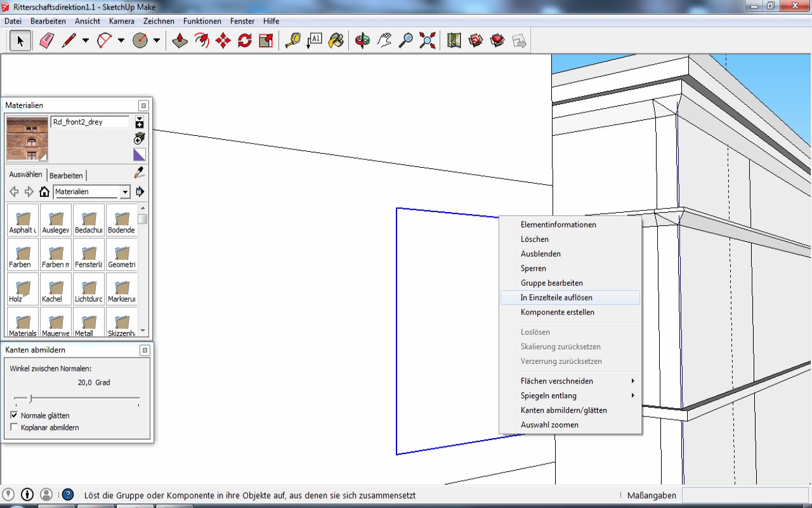Click the create material icon
Image resolution: width=812 pixels, height=508 pixels.
click(140, 139)
